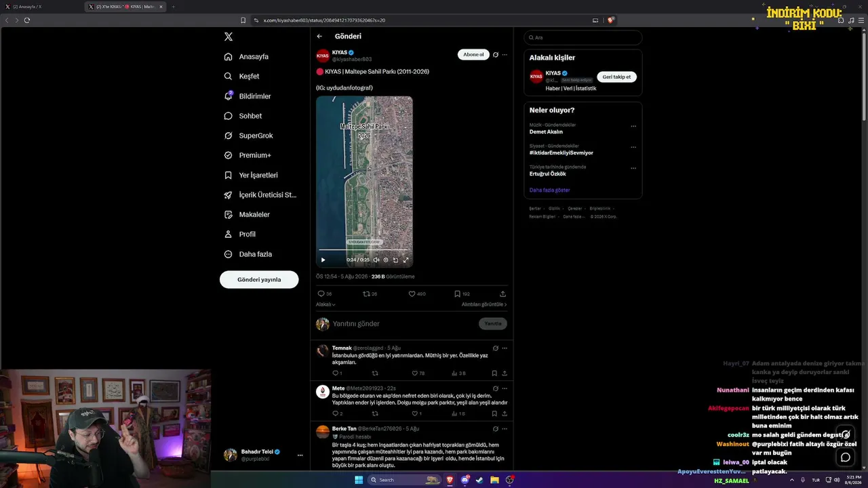Close the KIYAS browser tab
The image size is (868, 488).
pyautogui.click(x=161, y=7)
